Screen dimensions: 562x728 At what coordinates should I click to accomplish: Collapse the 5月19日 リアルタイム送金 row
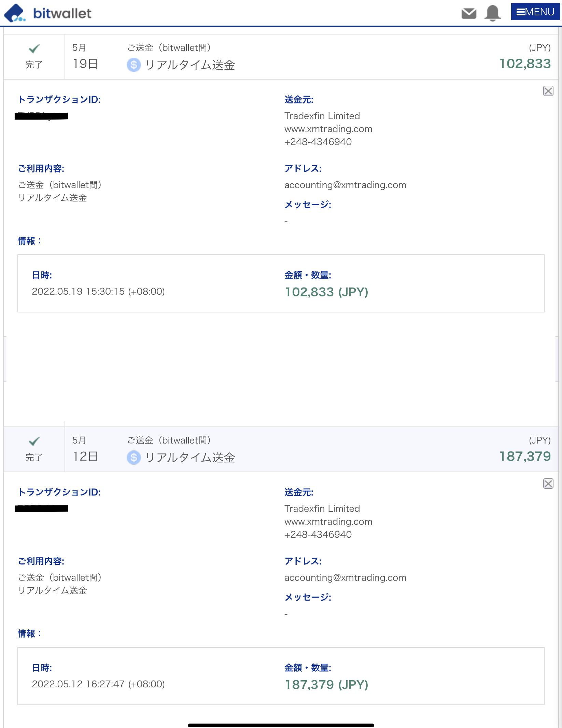coord(281,57)
